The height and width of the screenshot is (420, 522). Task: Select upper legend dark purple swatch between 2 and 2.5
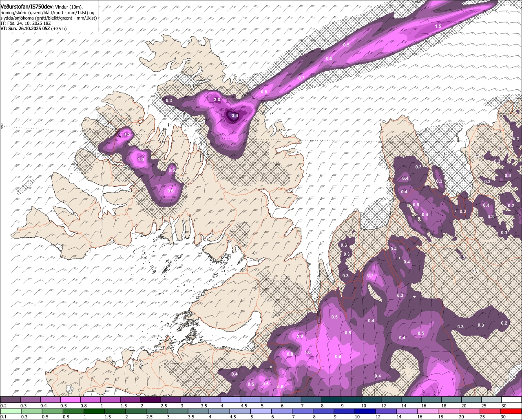150,400
